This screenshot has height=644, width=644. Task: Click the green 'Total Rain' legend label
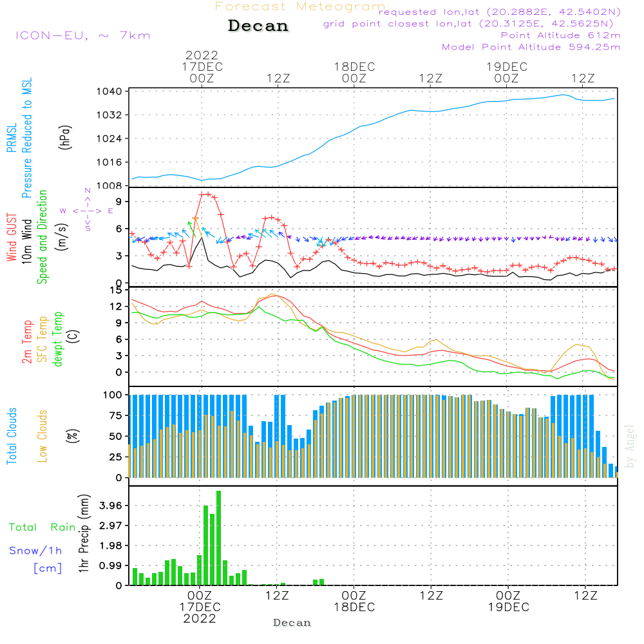coord(43,527)
